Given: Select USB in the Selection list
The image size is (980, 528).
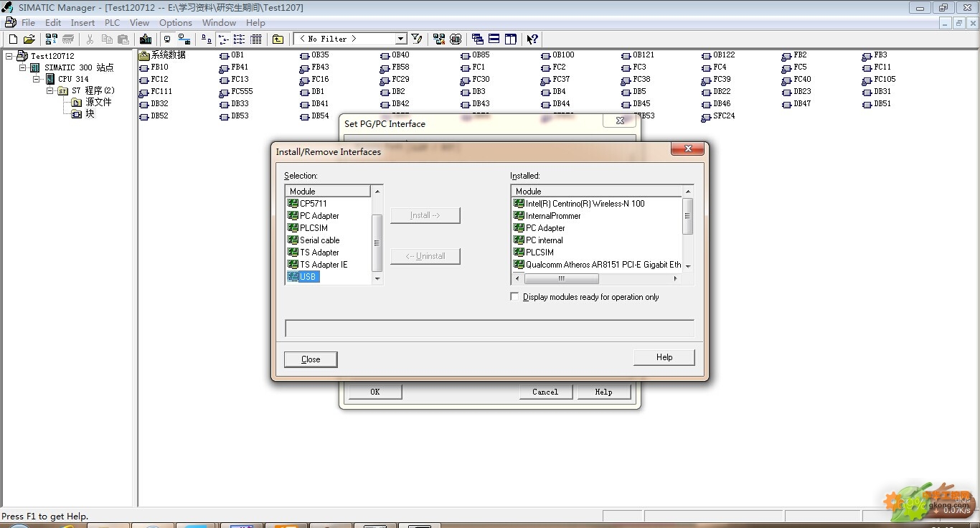Looking at the screenshot, I should tap(302, 276).
